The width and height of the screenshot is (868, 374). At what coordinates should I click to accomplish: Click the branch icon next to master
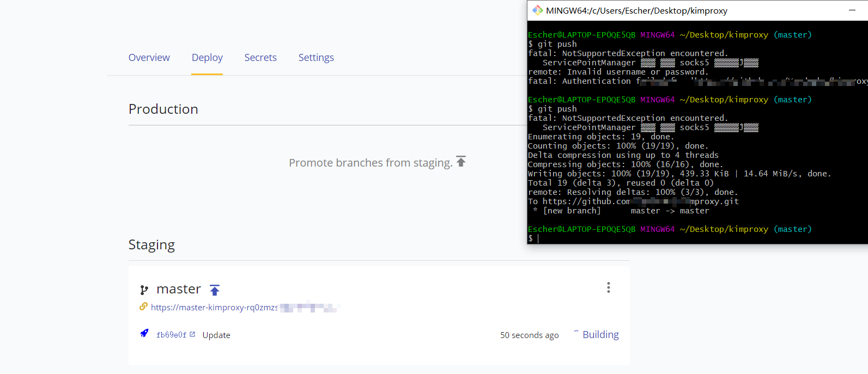click(x=144, y=290)
